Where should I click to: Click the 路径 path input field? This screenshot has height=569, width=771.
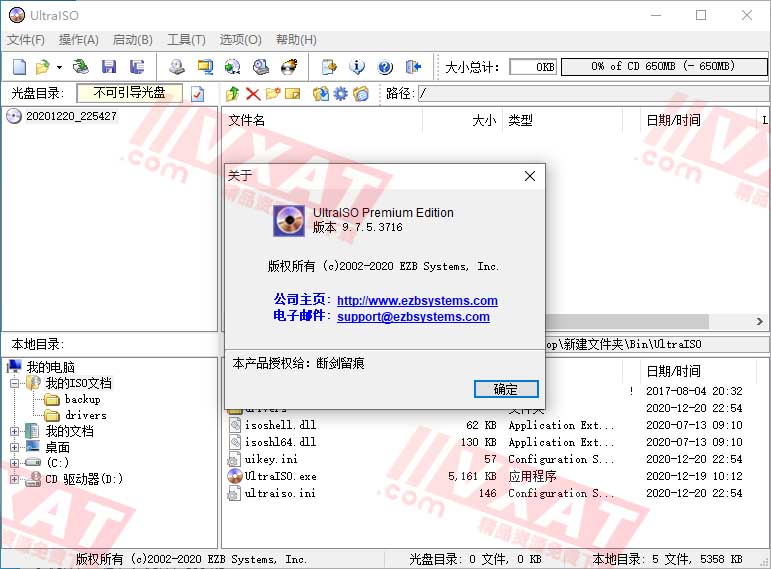[594, 93]
